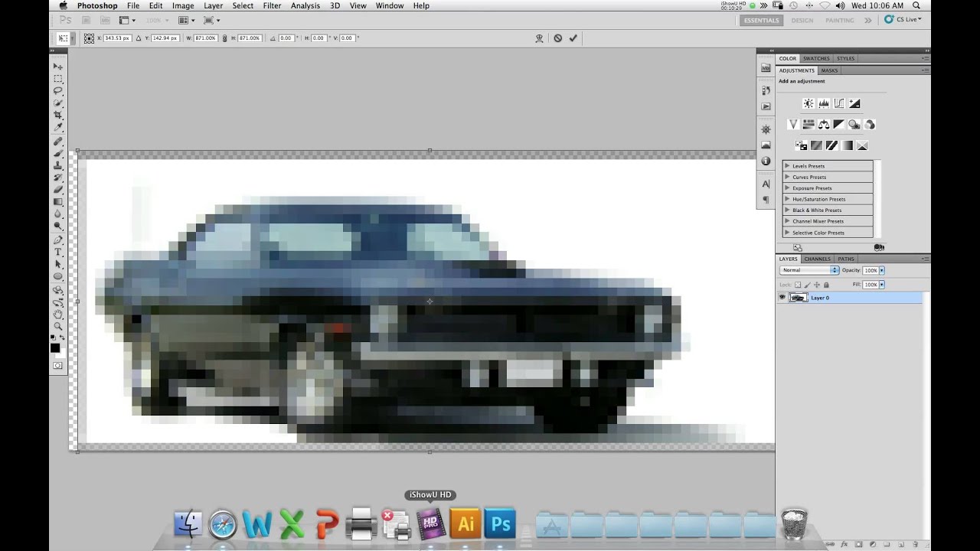The width and height of the screenshot is (980, 551).
Task: Click the foreground color swatch
Action: click(x=54, y=348)
